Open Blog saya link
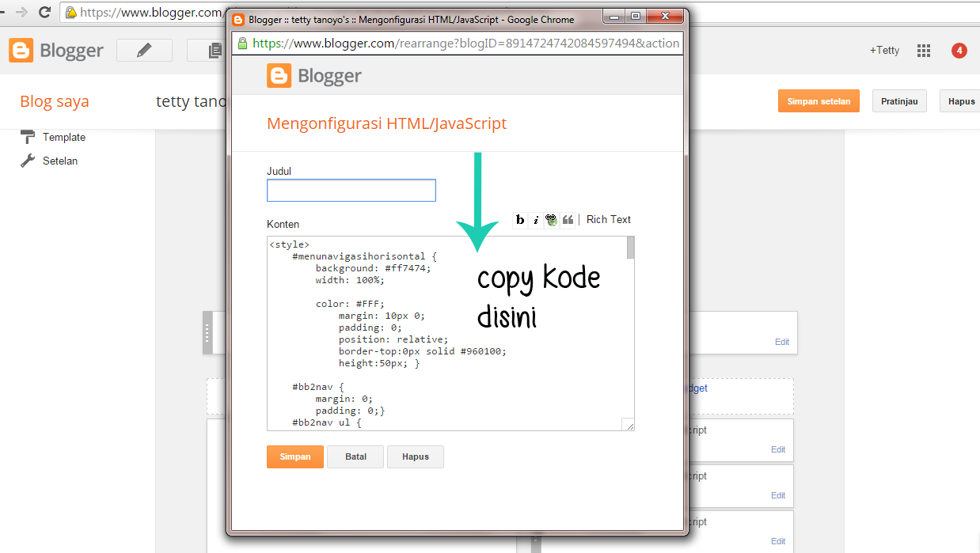 pos(55,101)
